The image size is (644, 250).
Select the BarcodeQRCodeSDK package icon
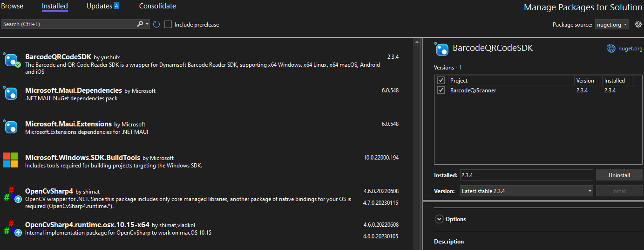[11, 61]
